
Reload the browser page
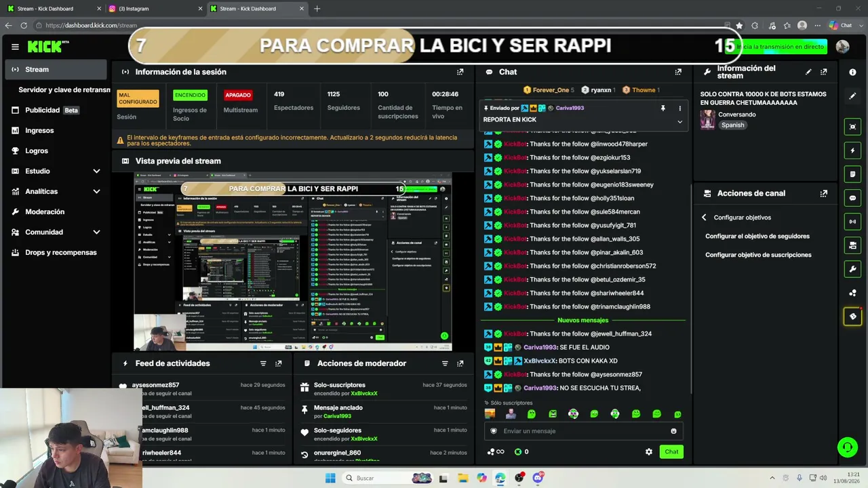pyautogui.click(x=24, y=25)
